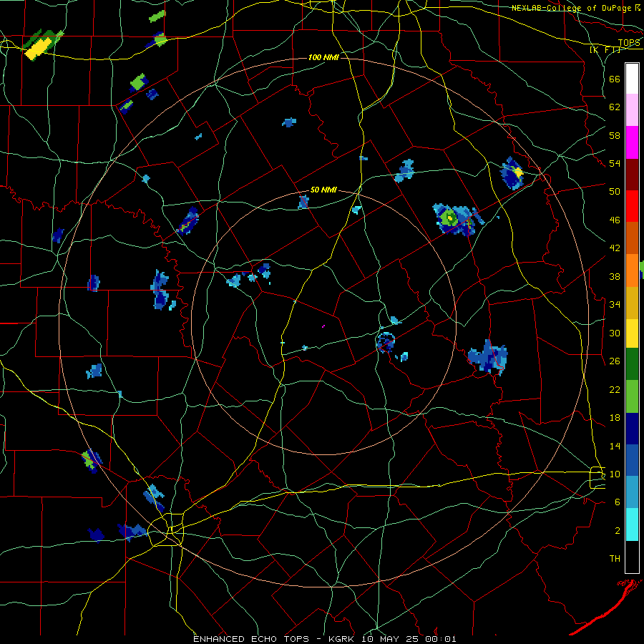Click the "TOPS" legend heading
This screenshot has width=644, height=644.
(x=629, y=43)
